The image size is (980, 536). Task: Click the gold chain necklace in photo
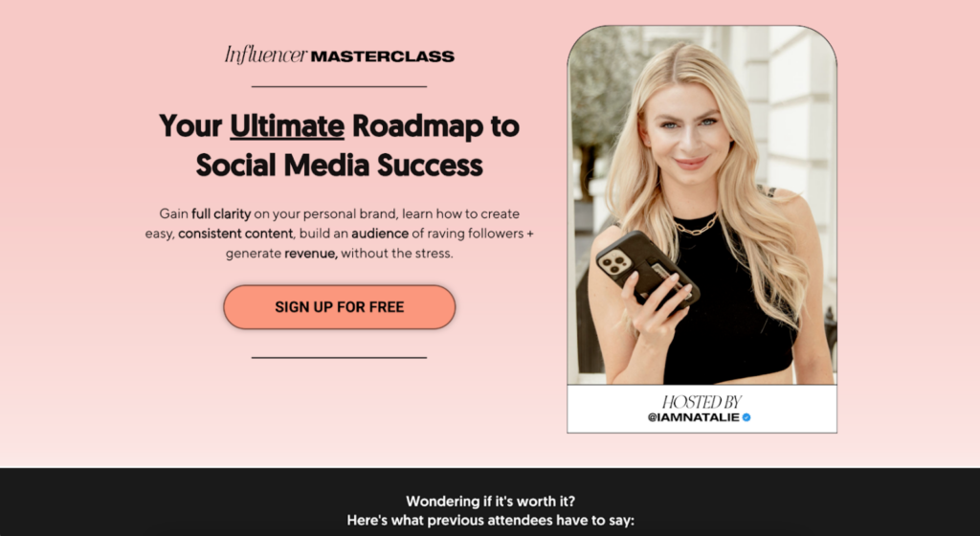(695, 225)
